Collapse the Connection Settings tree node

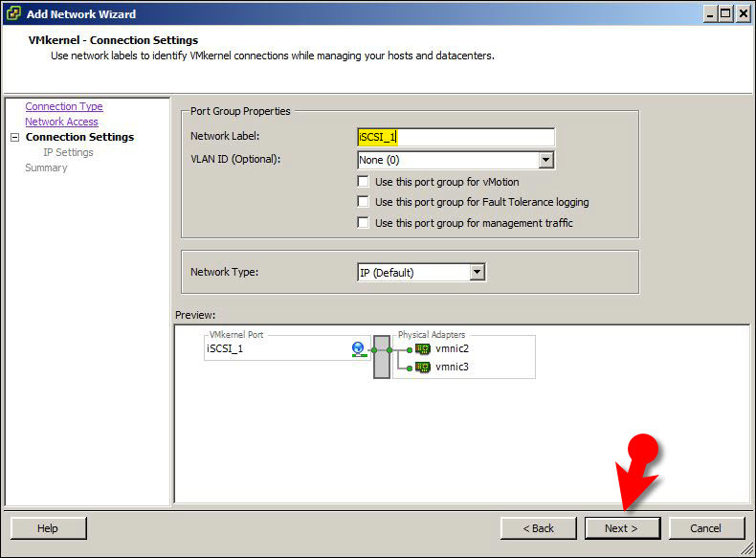[15, 138]
